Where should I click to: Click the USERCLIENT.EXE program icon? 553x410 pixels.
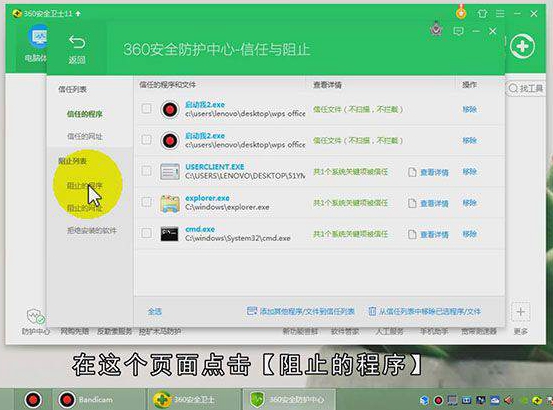point(170,172)
